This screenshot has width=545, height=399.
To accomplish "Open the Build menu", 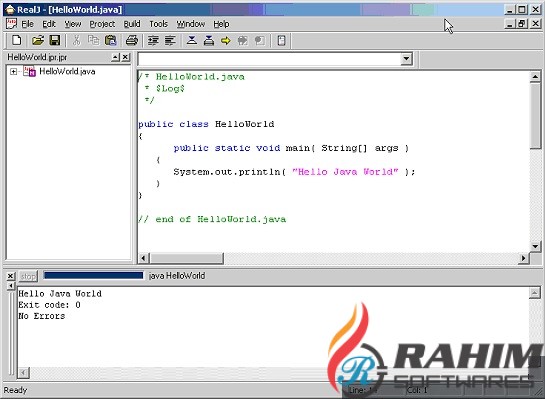I will (x=132, y=24).
